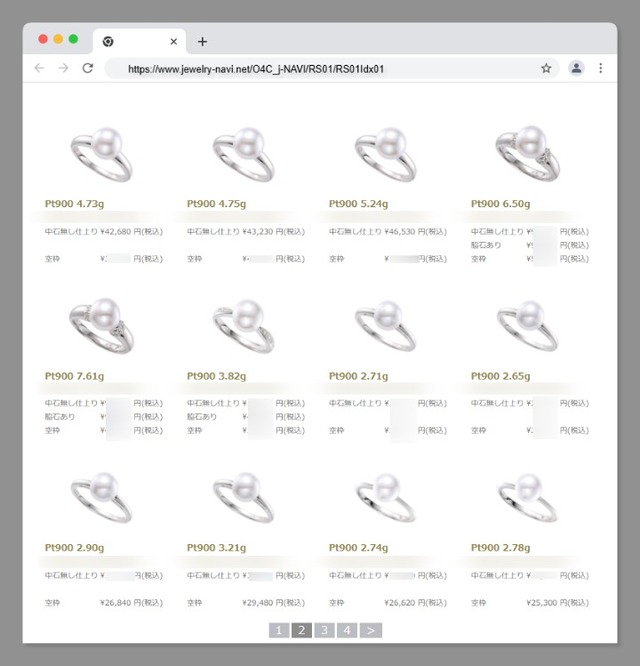Screen dimensions: 640x666
Task: Close the current browser tab
Action: point(174,42)
